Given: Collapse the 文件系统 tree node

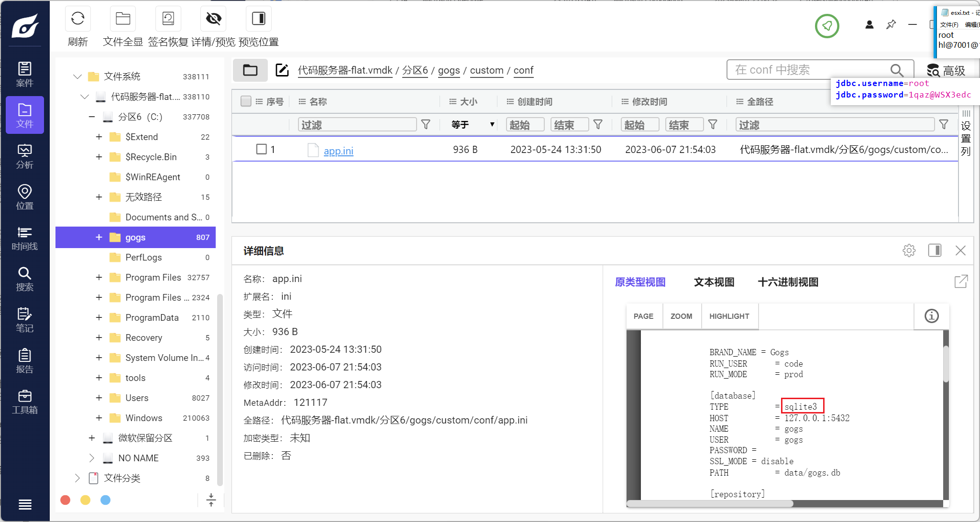Looking at the screenshot, I should 77,76.
